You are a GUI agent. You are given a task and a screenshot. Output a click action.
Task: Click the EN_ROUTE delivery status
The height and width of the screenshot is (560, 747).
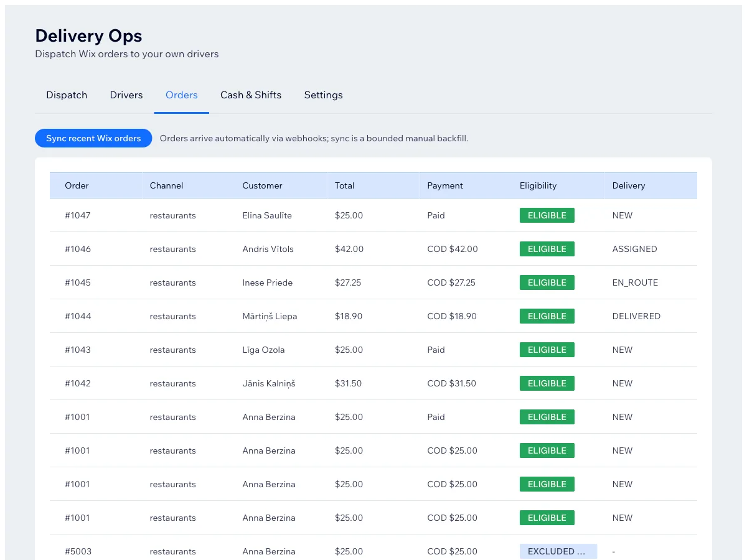(x=635, y=282)
